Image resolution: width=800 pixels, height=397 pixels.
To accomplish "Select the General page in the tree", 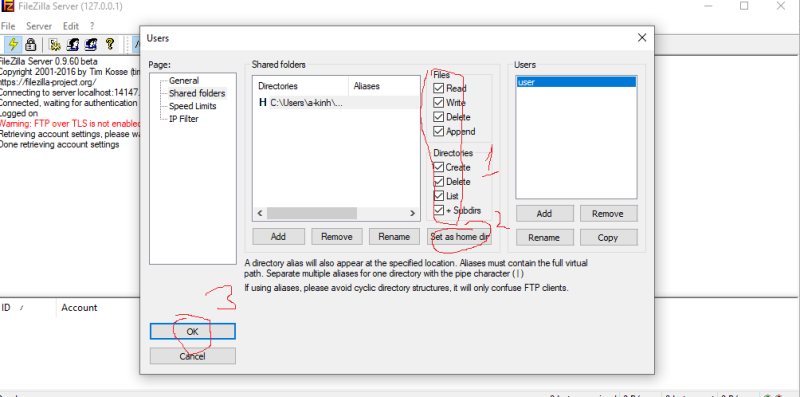I will pyautogui.click(x=184, y=81).
